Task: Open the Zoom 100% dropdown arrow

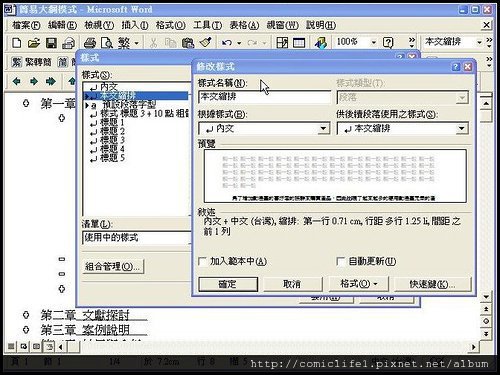Action: coord(374,42)
